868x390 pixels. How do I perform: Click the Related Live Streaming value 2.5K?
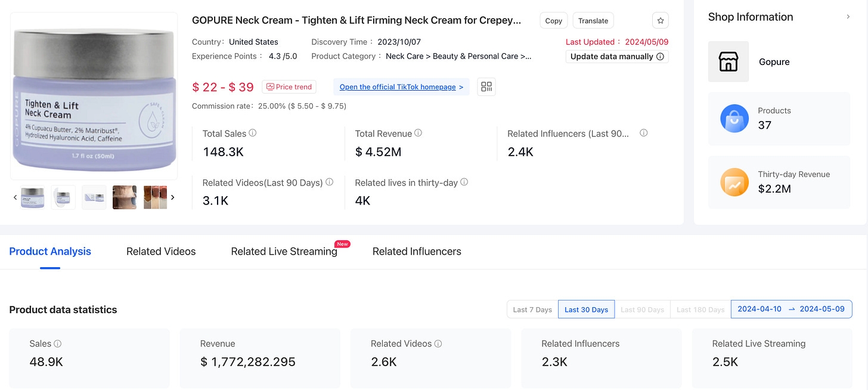click(725, 362)
